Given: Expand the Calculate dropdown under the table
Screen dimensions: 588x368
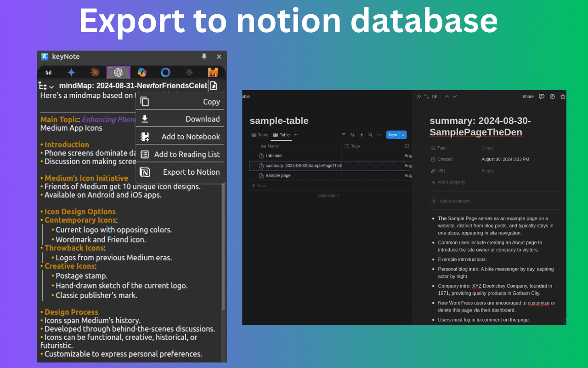Looking at the screenshot, I should coord(328,195).
